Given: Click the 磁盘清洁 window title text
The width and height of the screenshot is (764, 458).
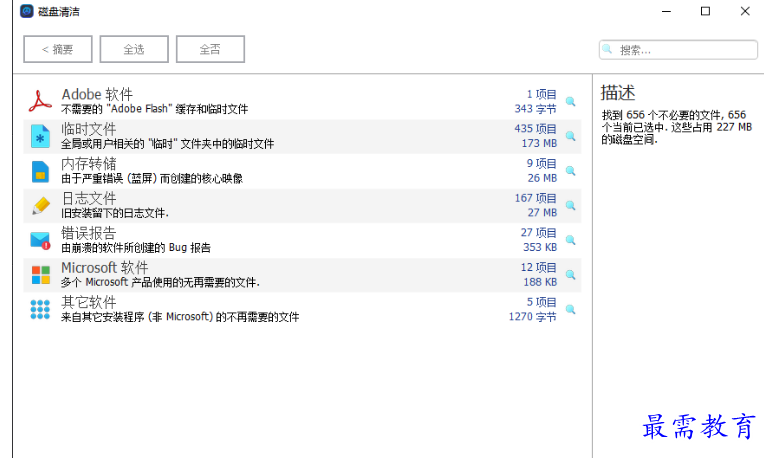Looking at the screenshot, I should coord(58,11).
